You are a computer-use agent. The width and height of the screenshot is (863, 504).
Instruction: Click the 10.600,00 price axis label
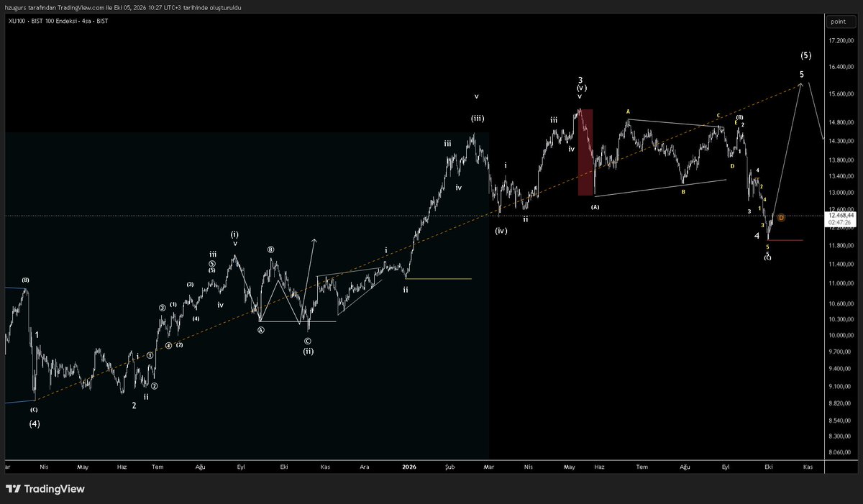coord(841,304)
